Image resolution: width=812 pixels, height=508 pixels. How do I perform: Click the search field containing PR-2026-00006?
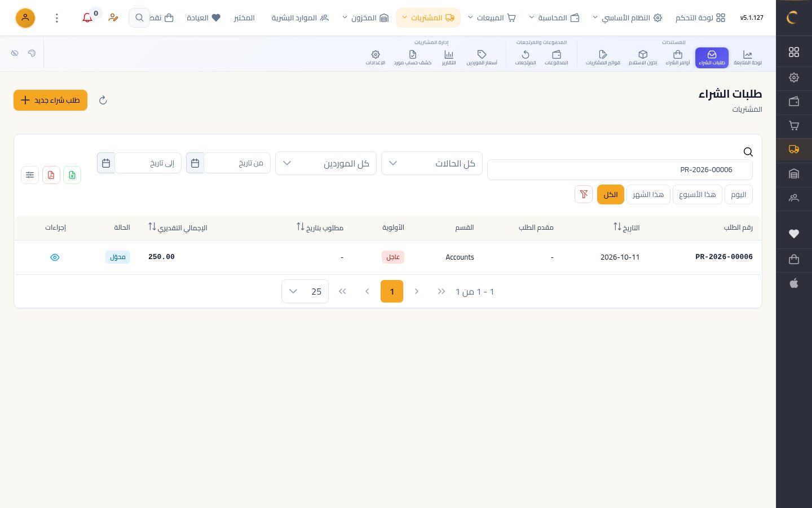point(620,169)
